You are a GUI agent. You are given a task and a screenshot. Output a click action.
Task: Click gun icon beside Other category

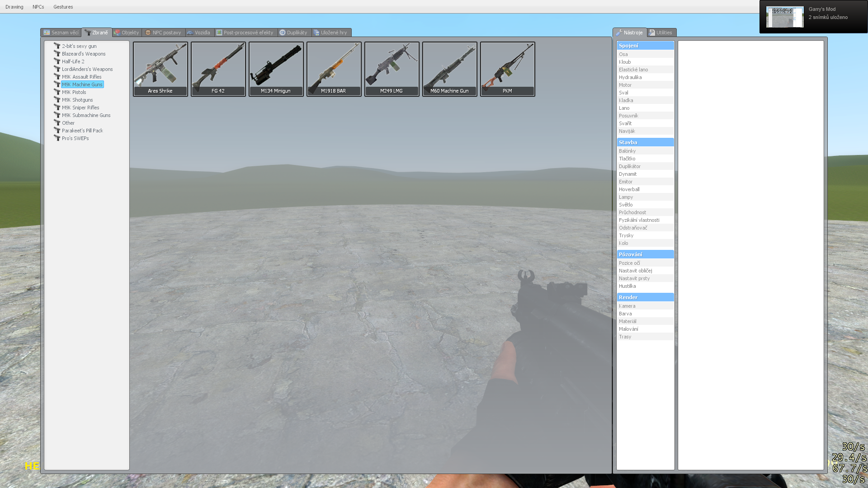(x=57, y=123)
